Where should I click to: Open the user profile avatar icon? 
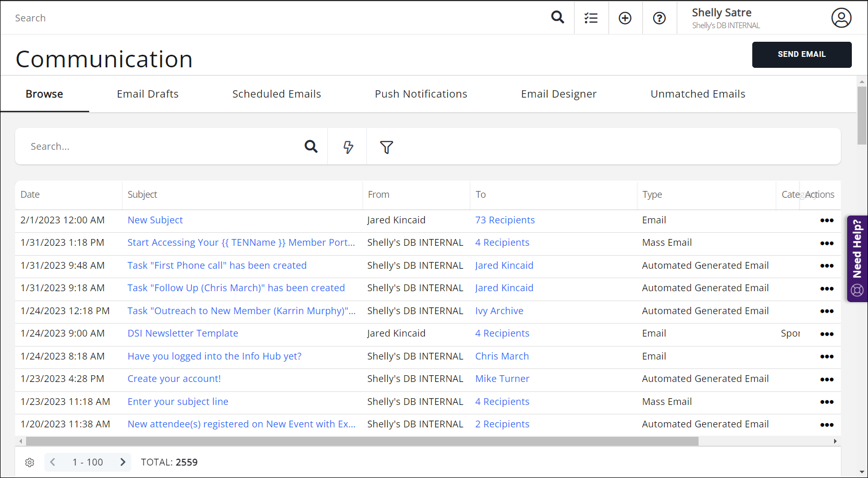point(841,18)
